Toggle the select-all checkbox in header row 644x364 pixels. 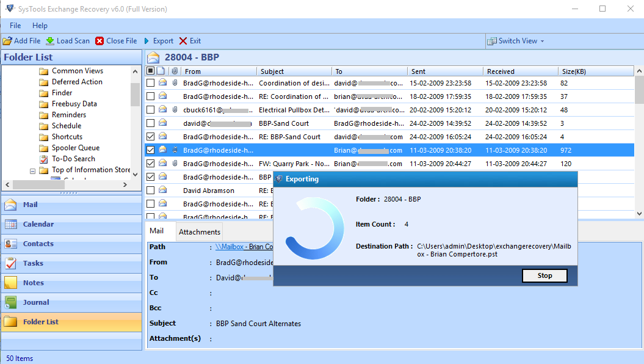[150, 71]
